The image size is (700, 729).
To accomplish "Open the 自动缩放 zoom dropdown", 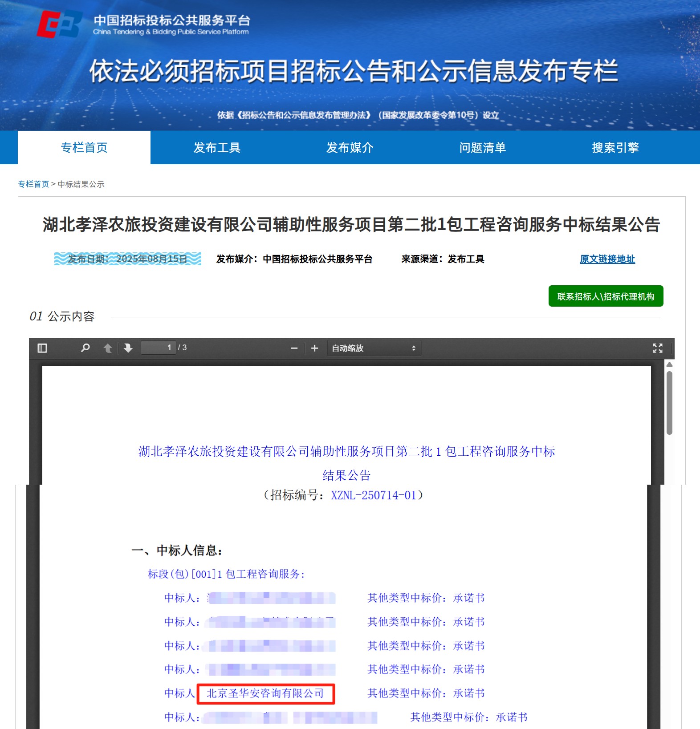I will (x=374, y=348).
